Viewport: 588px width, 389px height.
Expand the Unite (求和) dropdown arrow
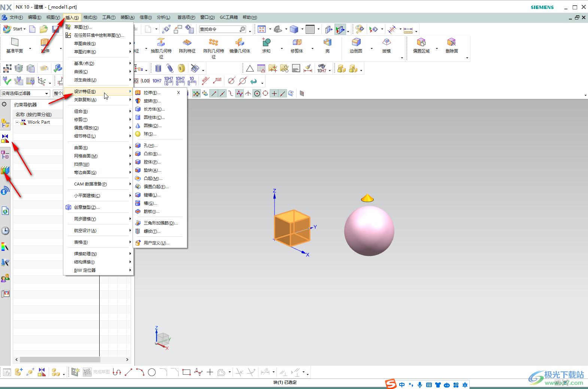[x=282, y=48]
